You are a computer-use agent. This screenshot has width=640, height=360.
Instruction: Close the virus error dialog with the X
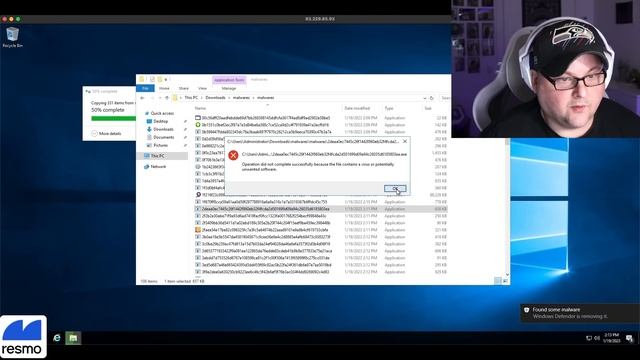click(x=405, y=141)
